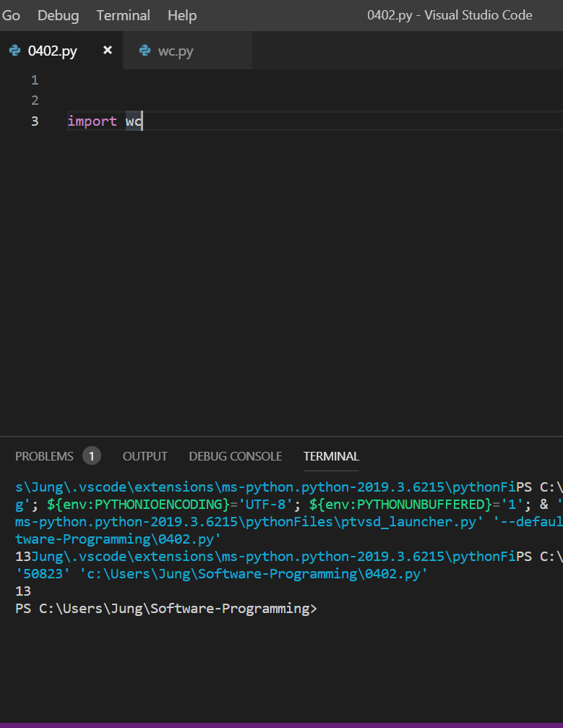Viewport: 563px width, 728px height.
Task: Click the '50823' port text in terminal
Action: pyautogui.click(x=43, y=574)
